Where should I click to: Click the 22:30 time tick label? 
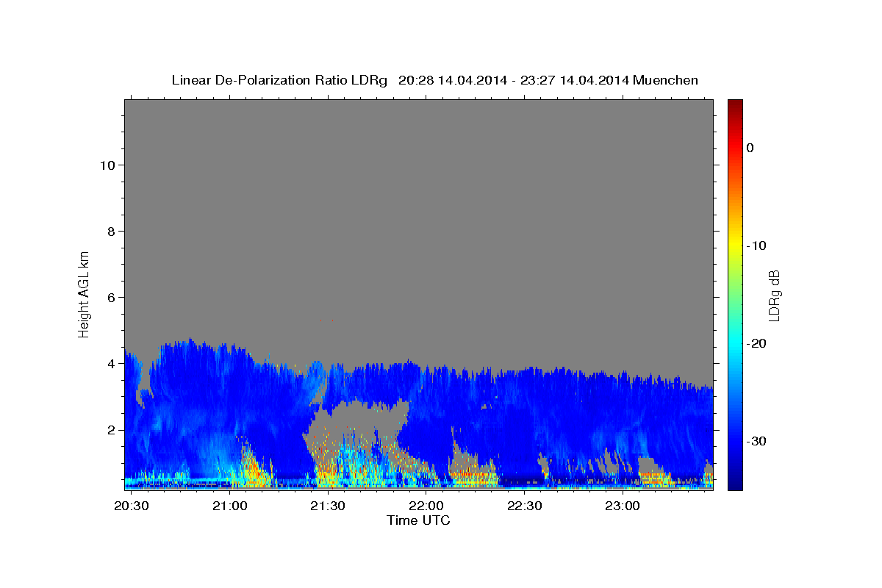tap(524, 506)
